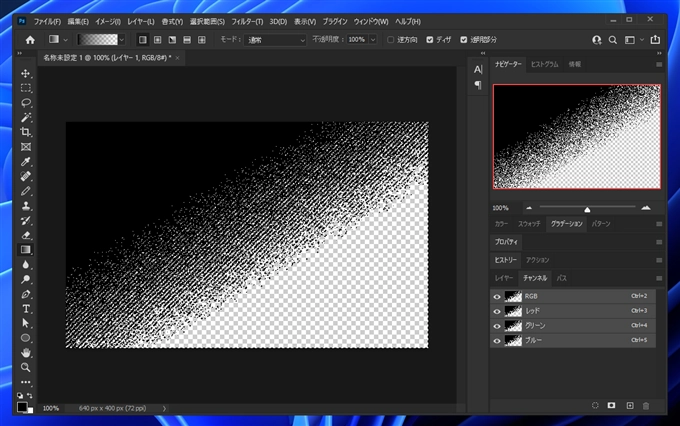The width and height of the screenshot is (680, 426).
Task: Select the Lasso tool
Action: tap(26, 103)
